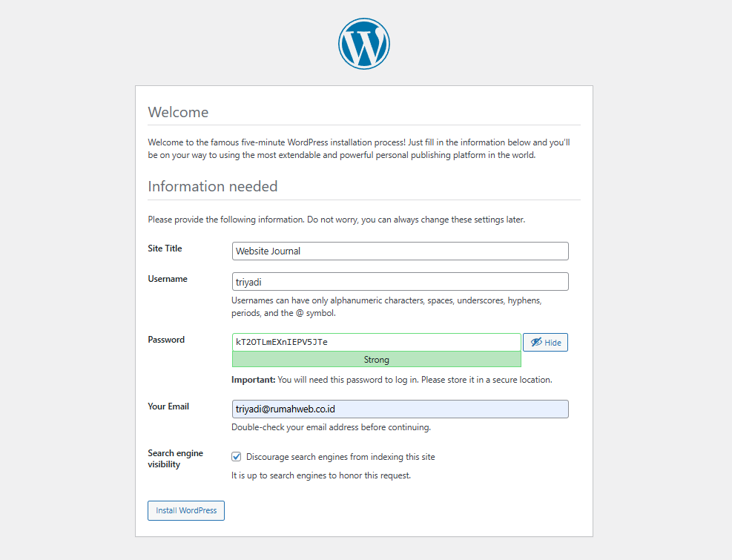Viewport: 732px width, 560px height.
Task: Click the green Strong password strength bar
Action: click(376, 360)
